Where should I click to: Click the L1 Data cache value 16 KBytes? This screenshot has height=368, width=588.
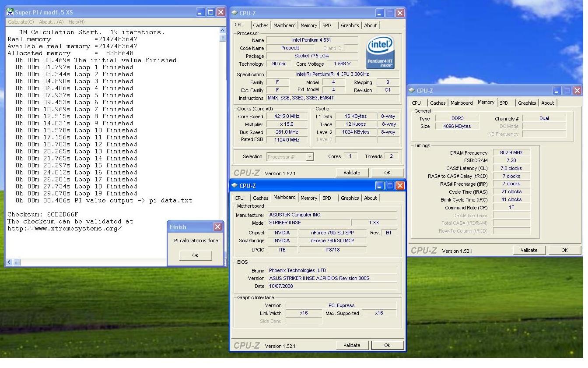click(356, 117)
